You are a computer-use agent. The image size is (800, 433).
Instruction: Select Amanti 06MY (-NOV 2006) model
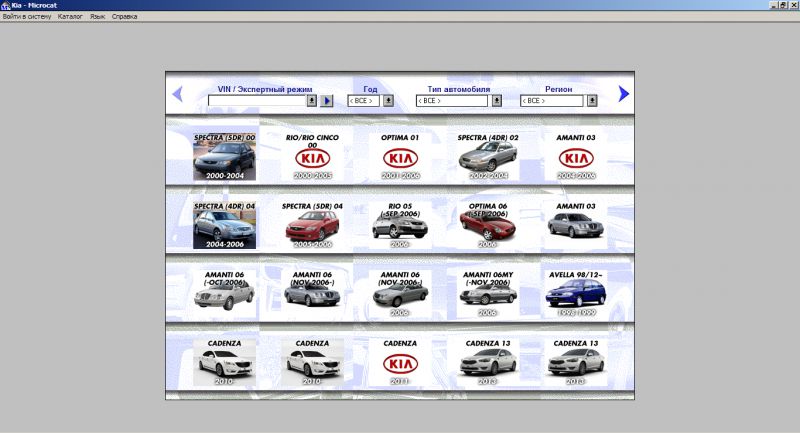(488, 294)
